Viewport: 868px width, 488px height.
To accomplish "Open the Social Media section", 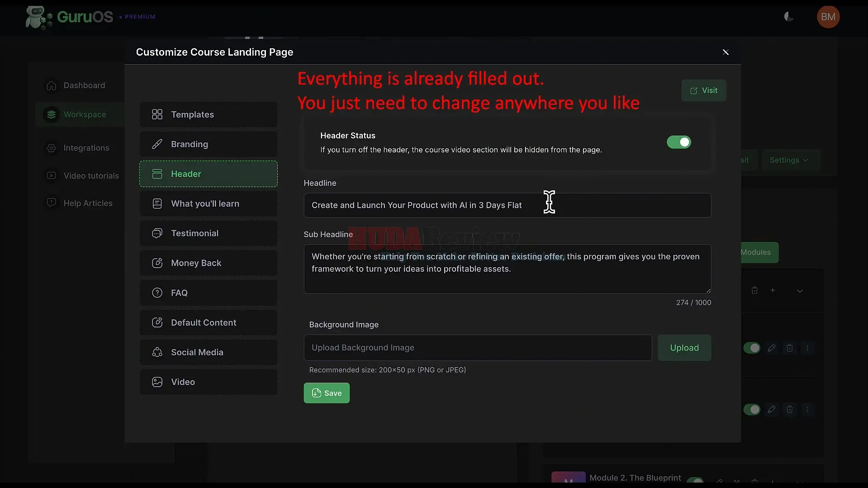I will point(209,352).
